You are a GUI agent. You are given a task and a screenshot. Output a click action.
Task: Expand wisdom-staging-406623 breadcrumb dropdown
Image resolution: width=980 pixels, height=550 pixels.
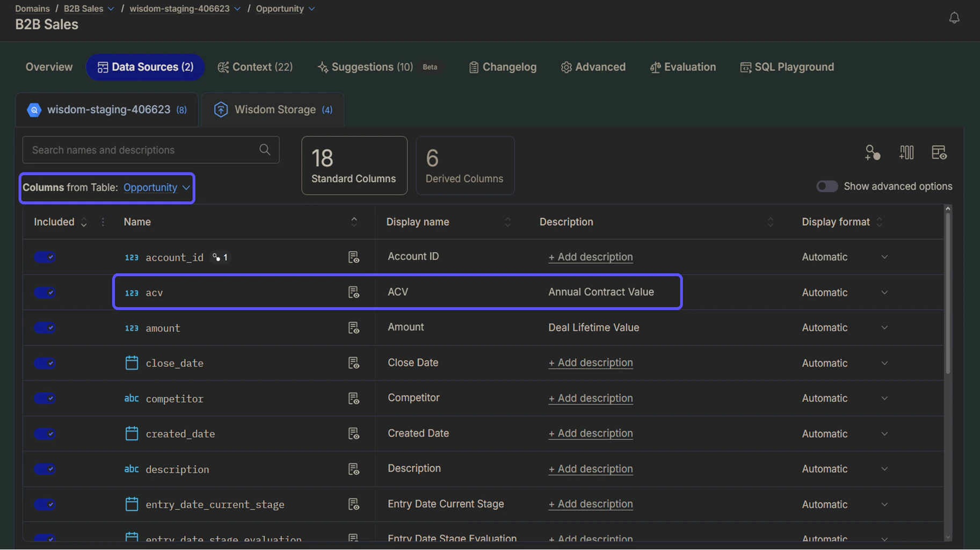[x=237, y=9]
